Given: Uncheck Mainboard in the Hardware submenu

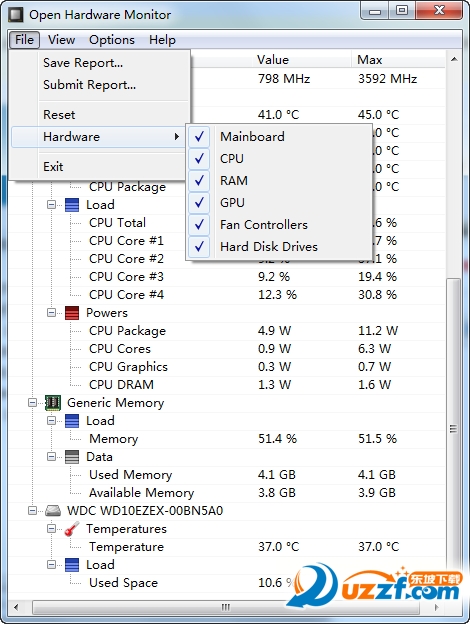Looking at the screenshot, I should (x=279, y=137).
